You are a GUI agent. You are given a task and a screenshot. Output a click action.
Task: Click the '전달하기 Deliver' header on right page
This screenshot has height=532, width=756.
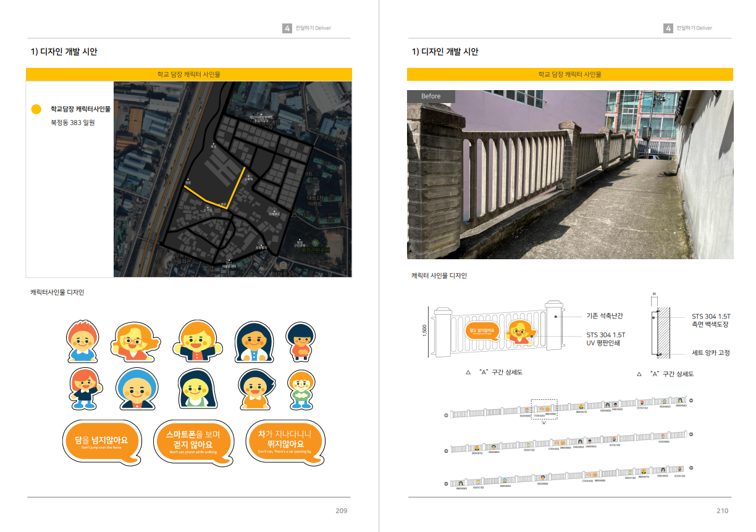694,28
